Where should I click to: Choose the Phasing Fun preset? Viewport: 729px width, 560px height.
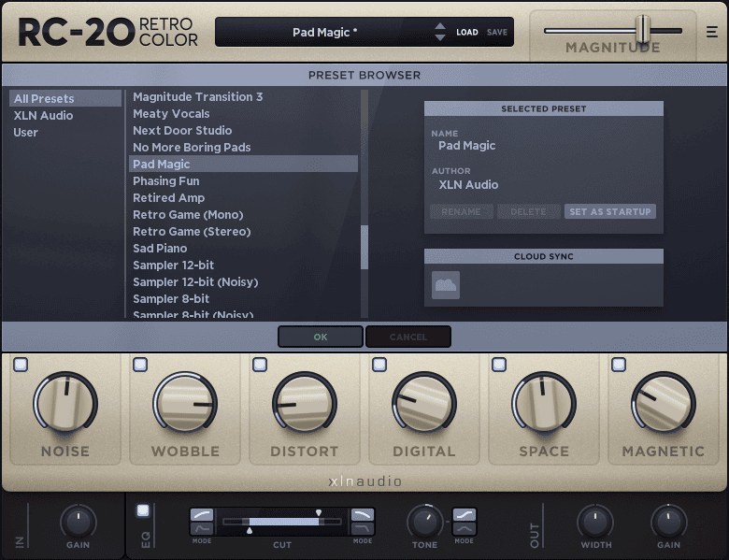[243, 181]
